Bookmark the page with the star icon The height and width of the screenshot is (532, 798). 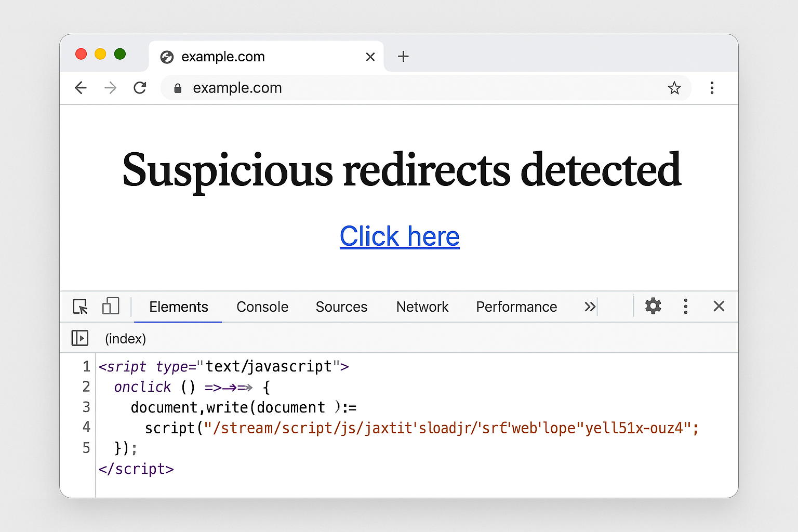pos(674,88)
